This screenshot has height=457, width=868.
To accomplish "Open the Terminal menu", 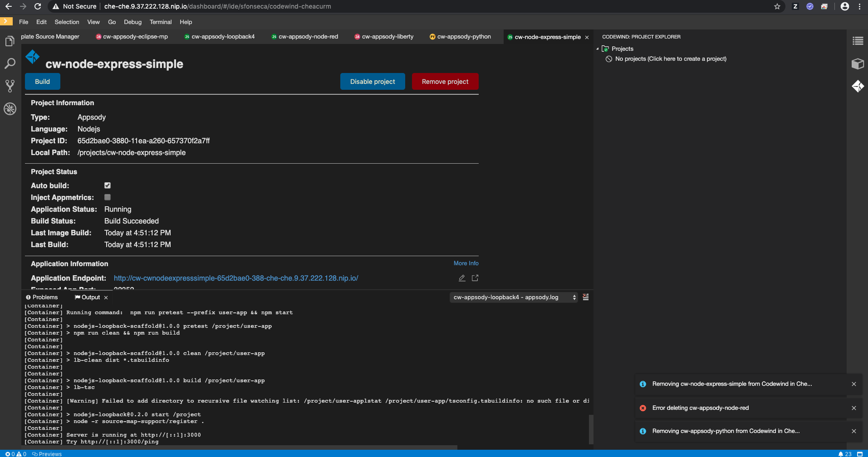I will point(160,22).
